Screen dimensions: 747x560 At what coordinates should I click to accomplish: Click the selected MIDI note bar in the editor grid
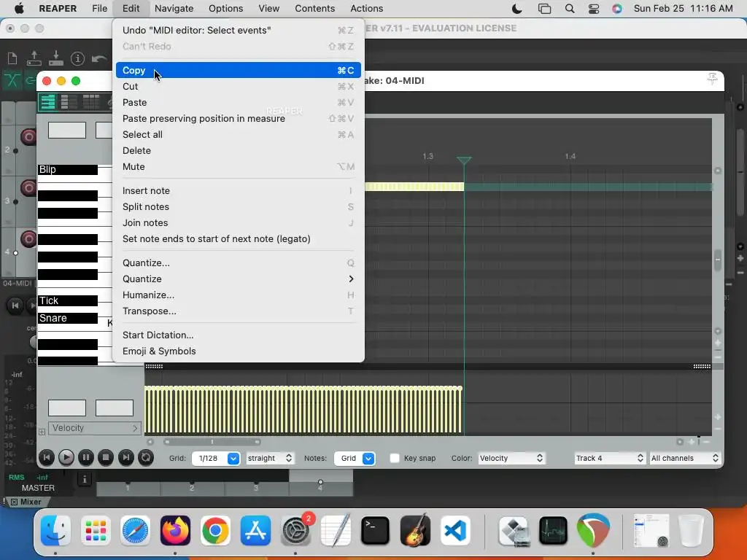pyautogui.click(x=414, y=187)
